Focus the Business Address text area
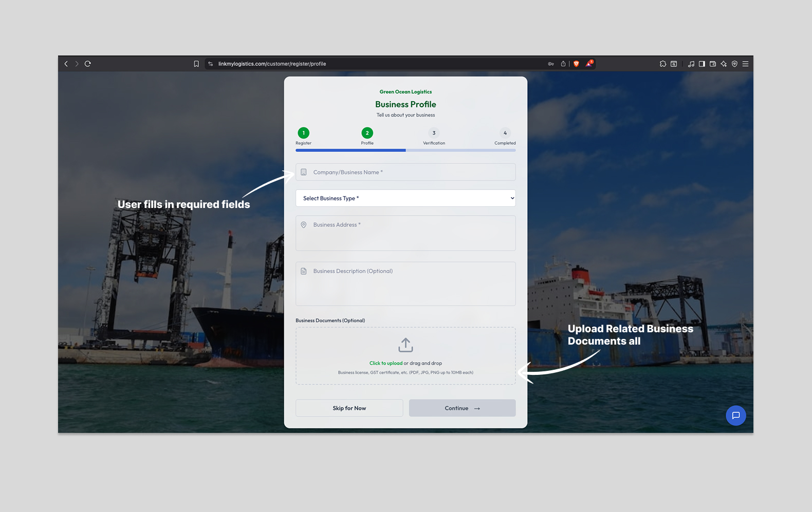The width and height of the screenshot is (812, 512). 405,233
